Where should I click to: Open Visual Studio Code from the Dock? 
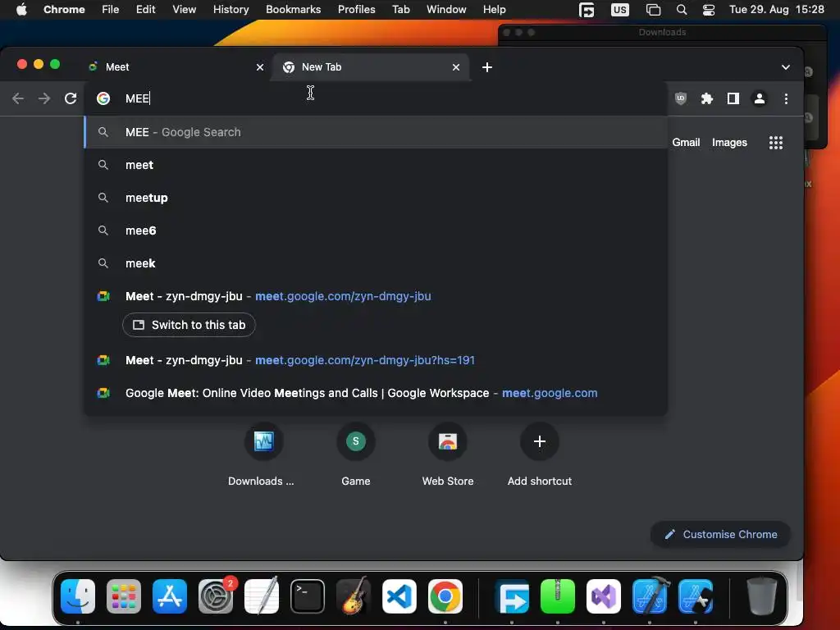[x=399, y=596]
